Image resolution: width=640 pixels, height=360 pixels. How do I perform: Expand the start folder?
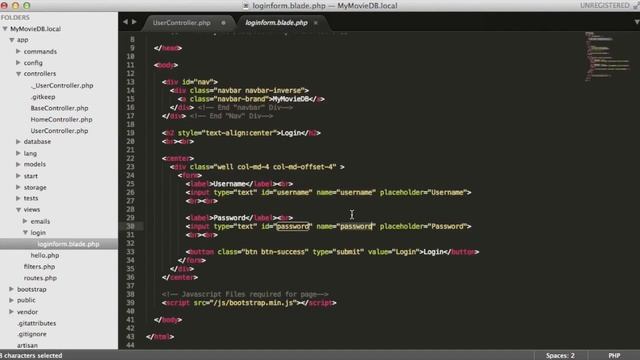[18, 176]
